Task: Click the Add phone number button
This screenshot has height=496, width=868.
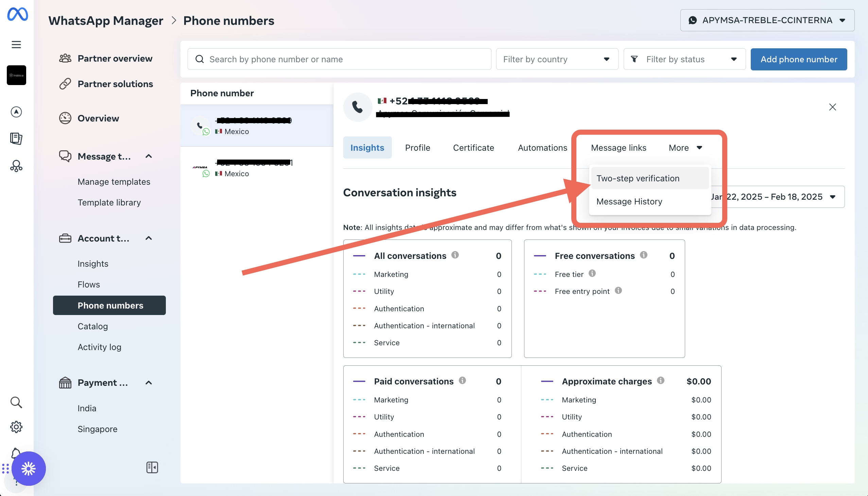Action: pos(799,59)
